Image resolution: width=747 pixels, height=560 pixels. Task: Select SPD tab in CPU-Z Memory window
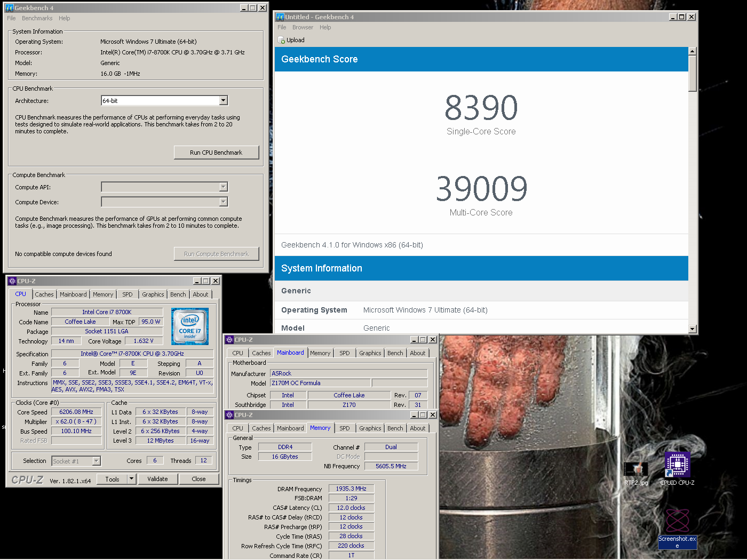coord(345,428)
